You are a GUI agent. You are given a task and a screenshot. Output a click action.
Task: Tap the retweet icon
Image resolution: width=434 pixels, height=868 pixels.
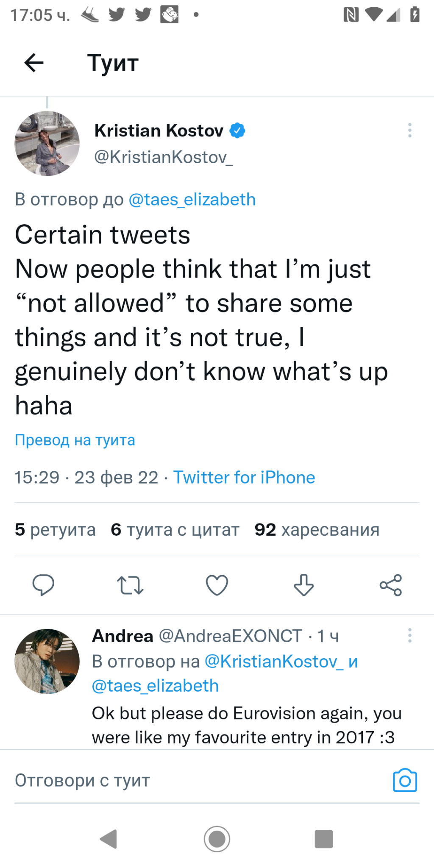[x=130, y=585]
